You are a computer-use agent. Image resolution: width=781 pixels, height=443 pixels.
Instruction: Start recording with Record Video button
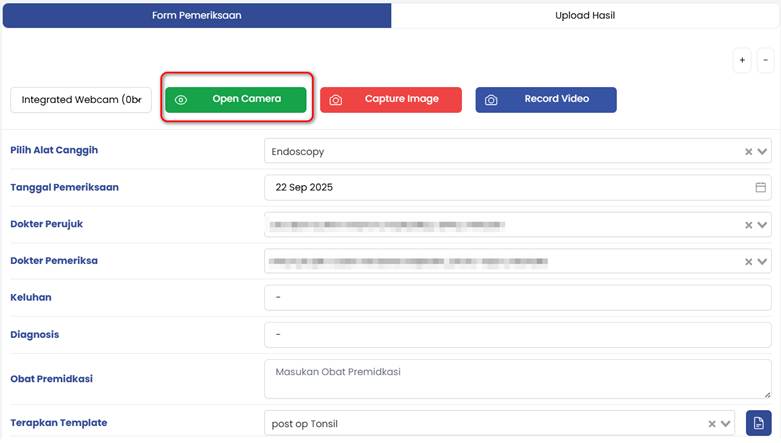click(x=545, y=100)
